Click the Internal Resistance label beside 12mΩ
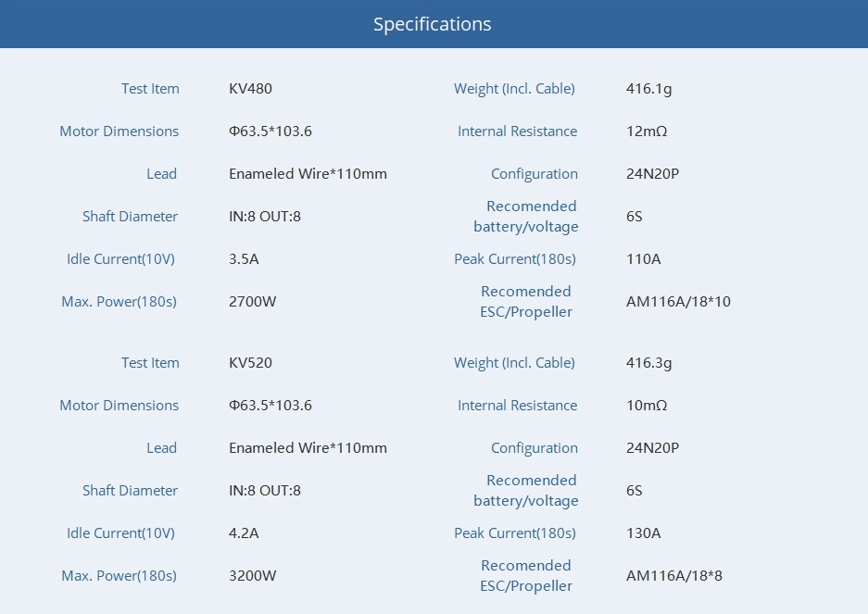The height and width of the screenshot is (614, 868). [517, 132]
